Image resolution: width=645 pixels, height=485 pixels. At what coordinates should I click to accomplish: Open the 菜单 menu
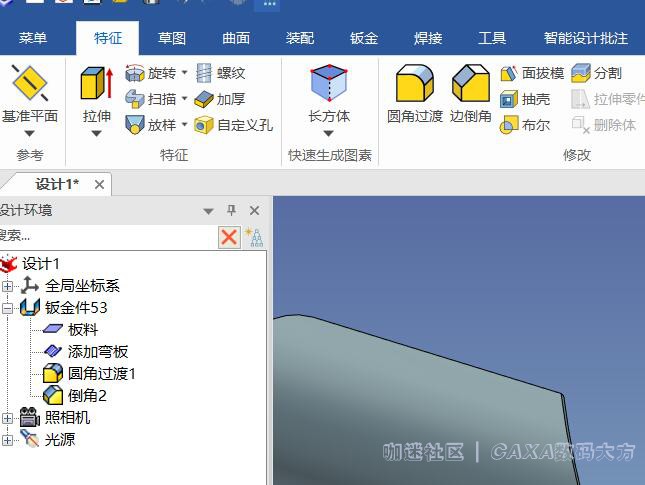33,38
